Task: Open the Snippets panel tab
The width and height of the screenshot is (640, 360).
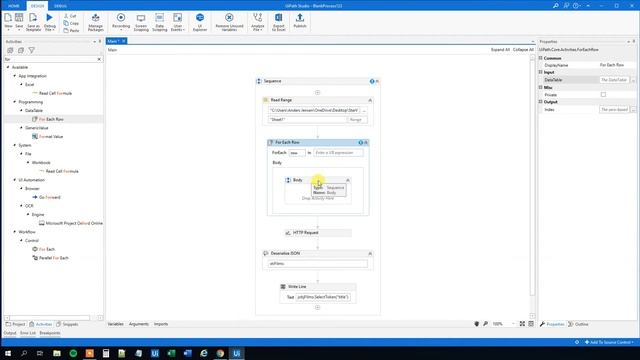Action: point(67,324)
